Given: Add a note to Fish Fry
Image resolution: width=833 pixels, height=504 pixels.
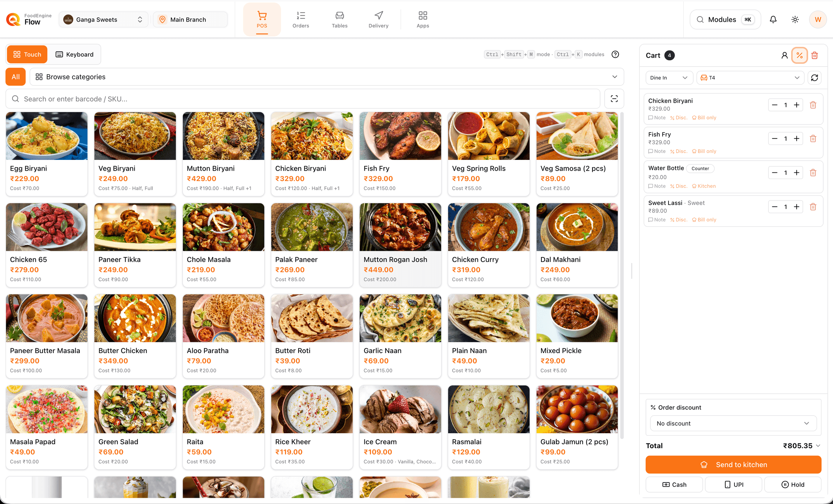Looking at the screenshot, I should tap(657, 151).
